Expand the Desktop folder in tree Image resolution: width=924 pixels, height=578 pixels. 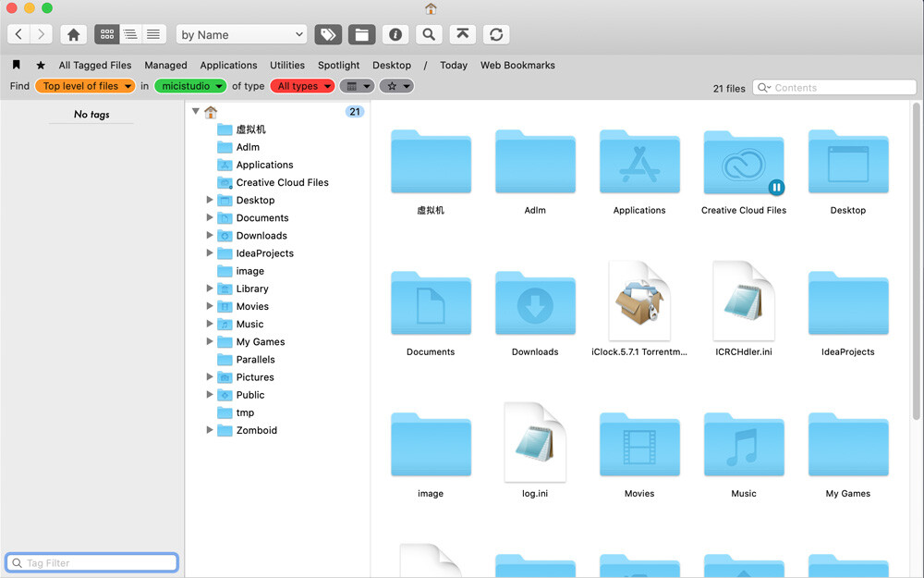(209, 200)
